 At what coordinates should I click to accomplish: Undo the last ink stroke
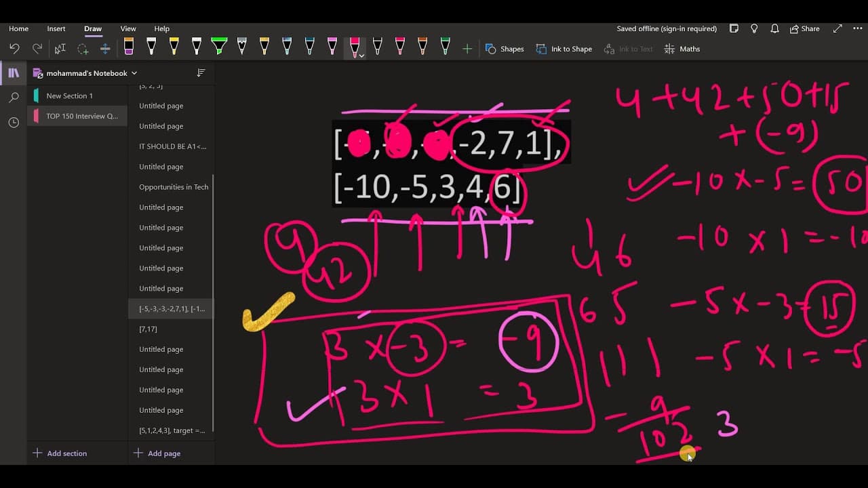pos(14,49)
